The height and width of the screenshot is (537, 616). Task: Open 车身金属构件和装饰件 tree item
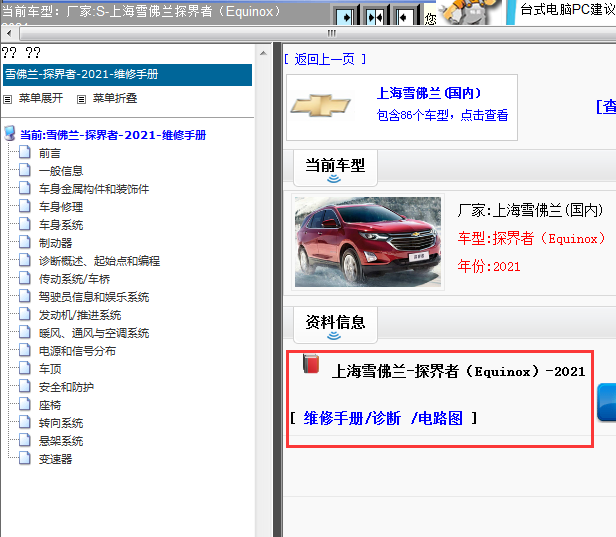pyautogui.click(x=94, y=189)
